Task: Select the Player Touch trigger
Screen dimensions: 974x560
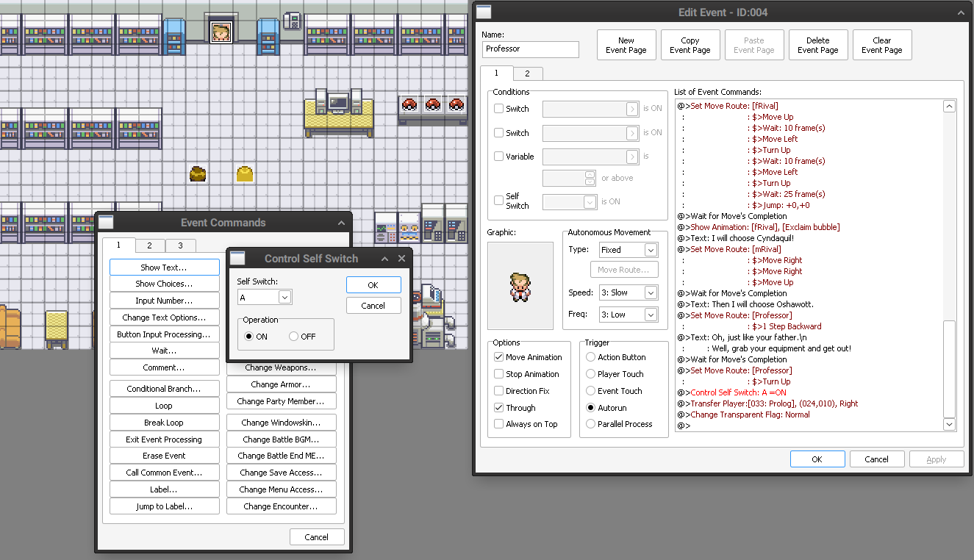Action: point(590,374)
